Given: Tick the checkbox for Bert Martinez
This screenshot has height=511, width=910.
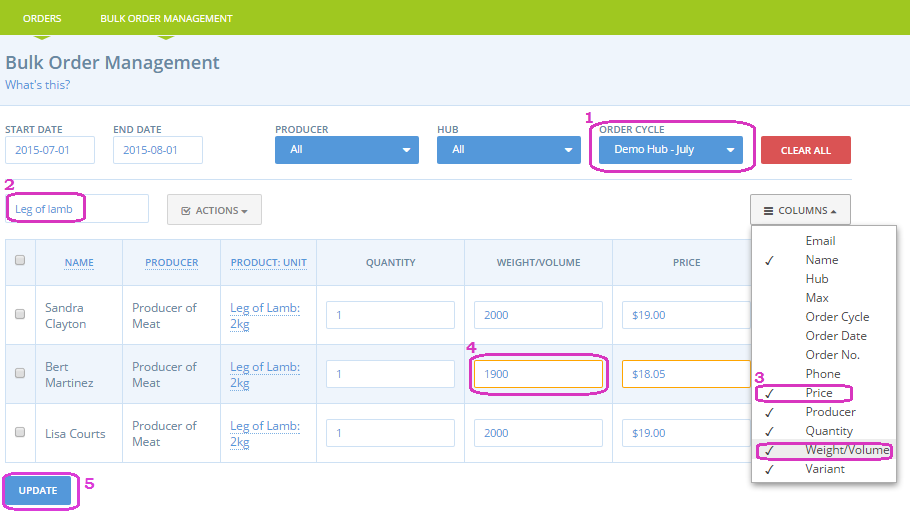Looking at the screenshot, I should [20, 373].
